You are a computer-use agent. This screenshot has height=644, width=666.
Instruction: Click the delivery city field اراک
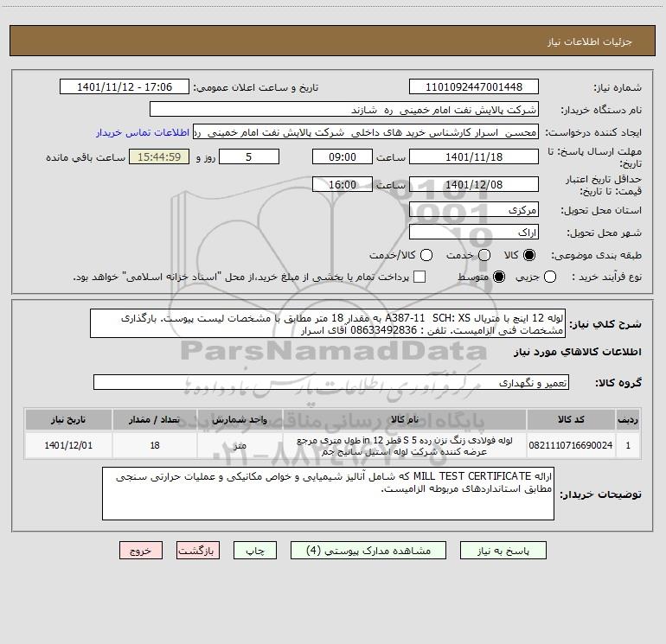474,233
